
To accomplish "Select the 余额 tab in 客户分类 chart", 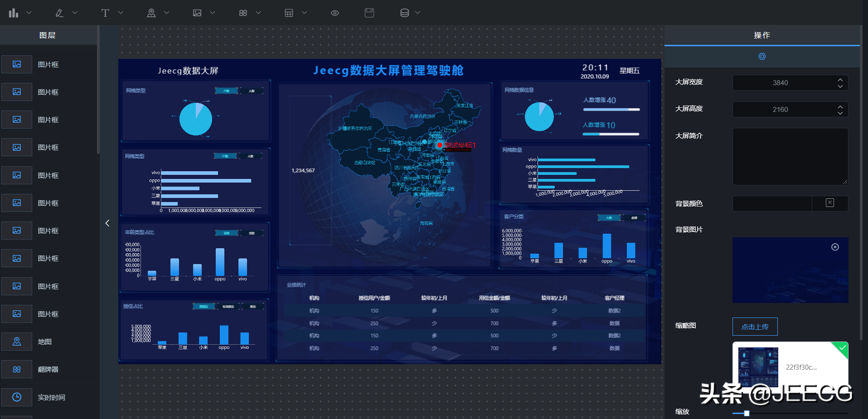I will click(634, 218).
